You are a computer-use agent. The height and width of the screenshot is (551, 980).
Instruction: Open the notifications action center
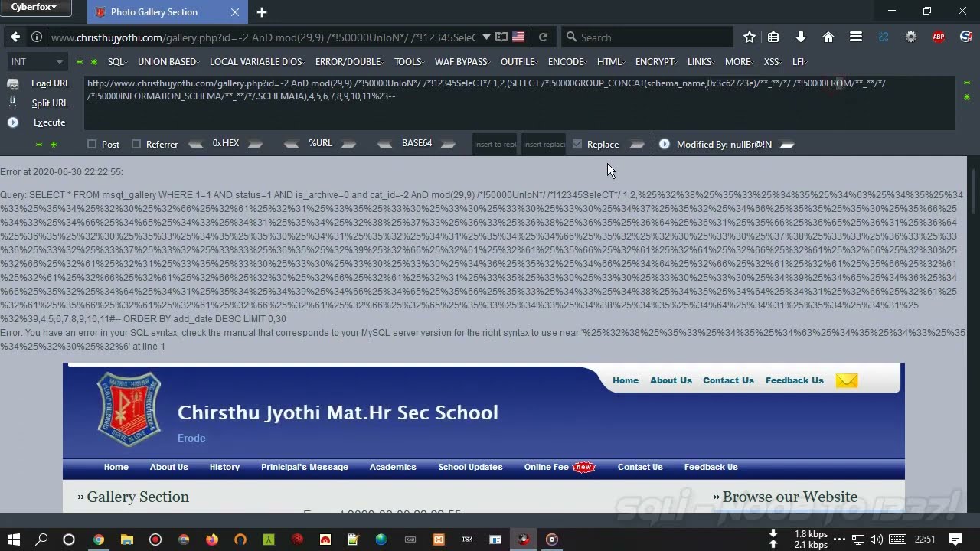[955, 540]
